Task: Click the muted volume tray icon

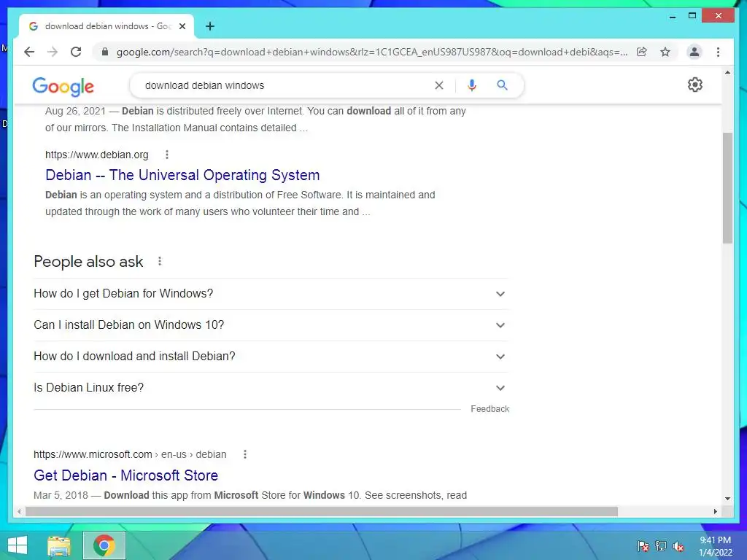Action: coord(678,546)
